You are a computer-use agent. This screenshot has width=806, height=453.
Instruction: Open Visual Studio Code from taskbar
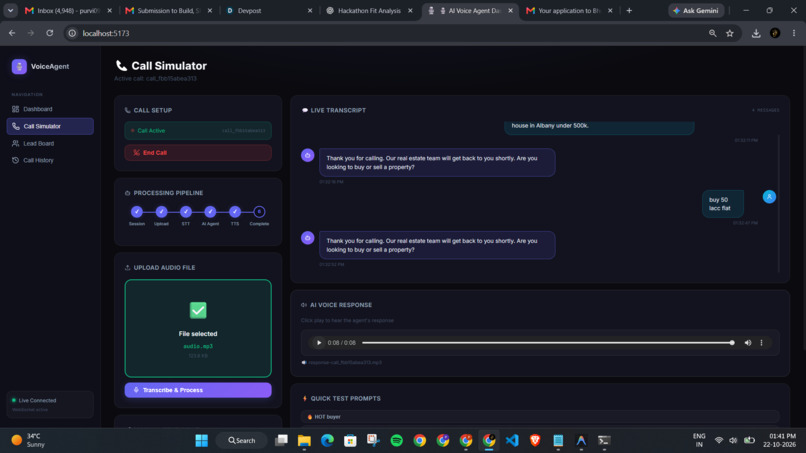pyautogui.click(x=512, y=441)
